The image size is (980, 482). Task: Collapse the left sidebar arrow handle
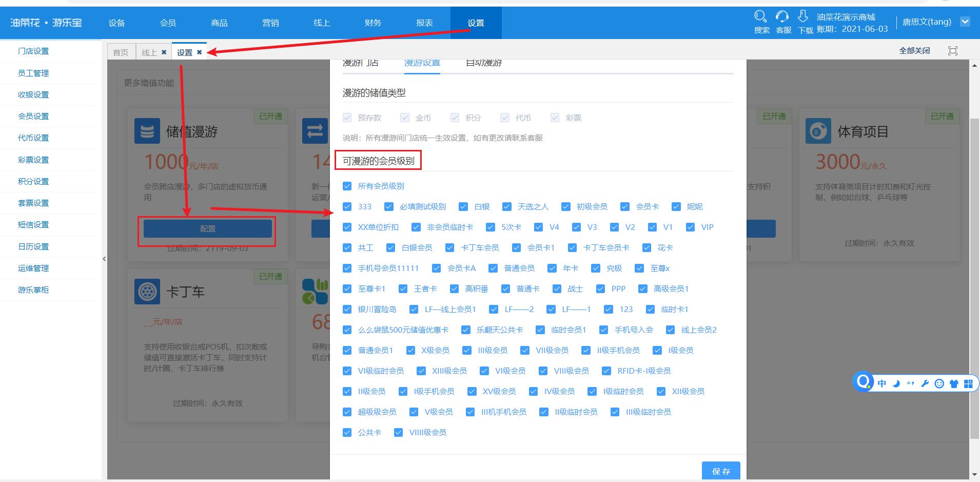tap(104, 259)
